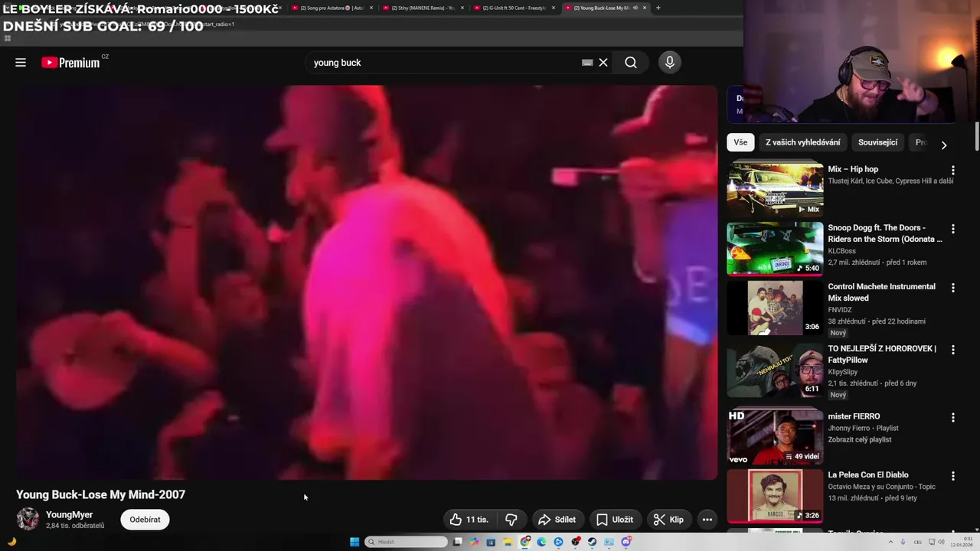Dislike the Young Buck video
Viewport: 980px width, 551px height.
pos(511,520)
